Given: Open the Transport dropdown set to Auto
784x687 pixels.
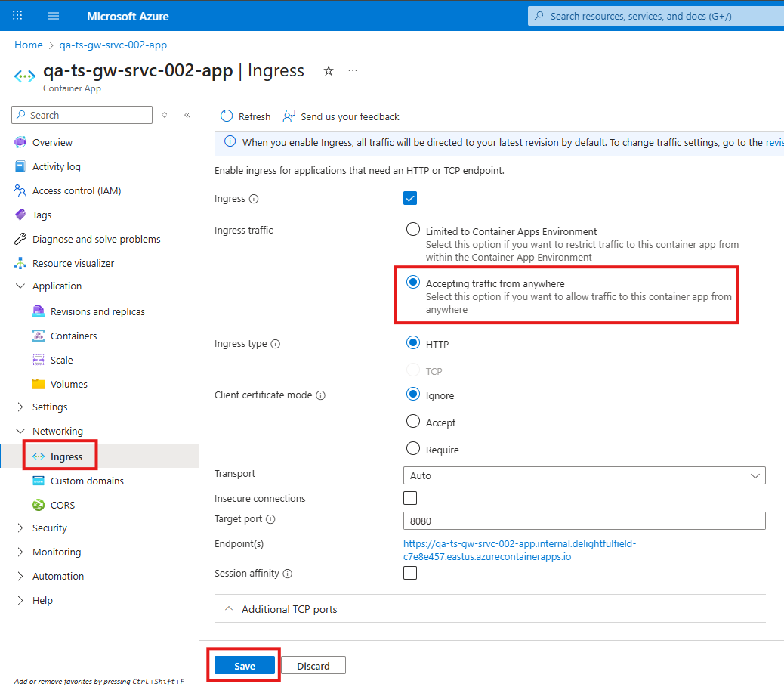Looking at the screenshot, I should click(584, 475).
